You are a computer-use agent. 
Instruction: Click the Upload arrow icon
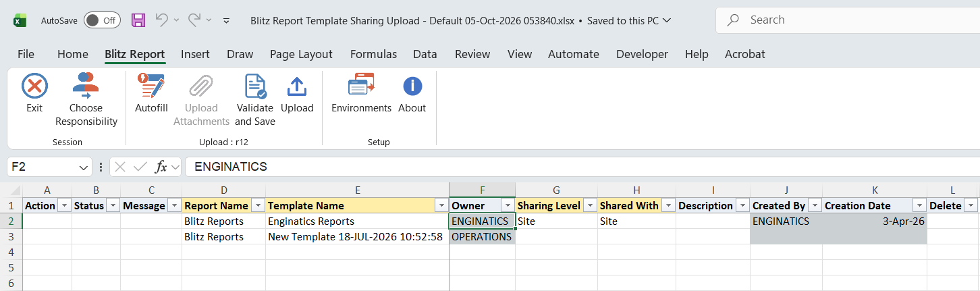(x=297, y=86)
